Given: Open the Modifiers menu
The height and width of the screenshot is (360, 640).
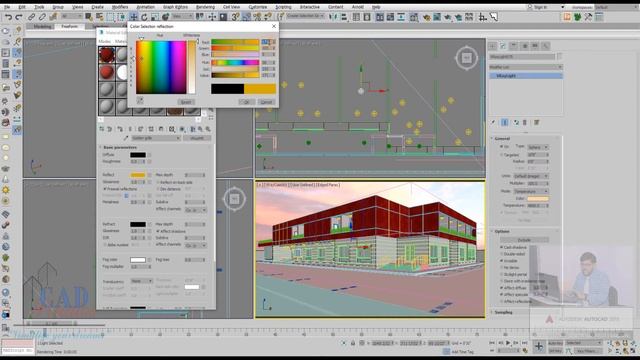Looking at the screenshot, I should [x=120, y=7].
